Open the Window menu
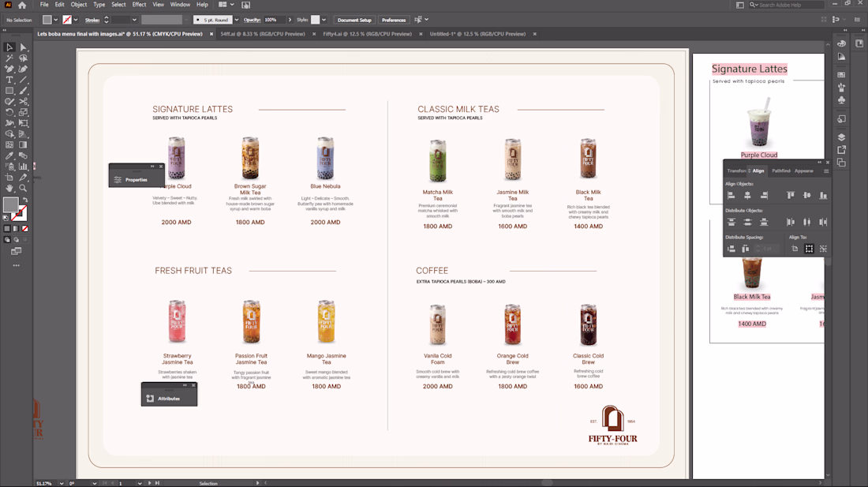The image size is (868, 487). [180, 5]
